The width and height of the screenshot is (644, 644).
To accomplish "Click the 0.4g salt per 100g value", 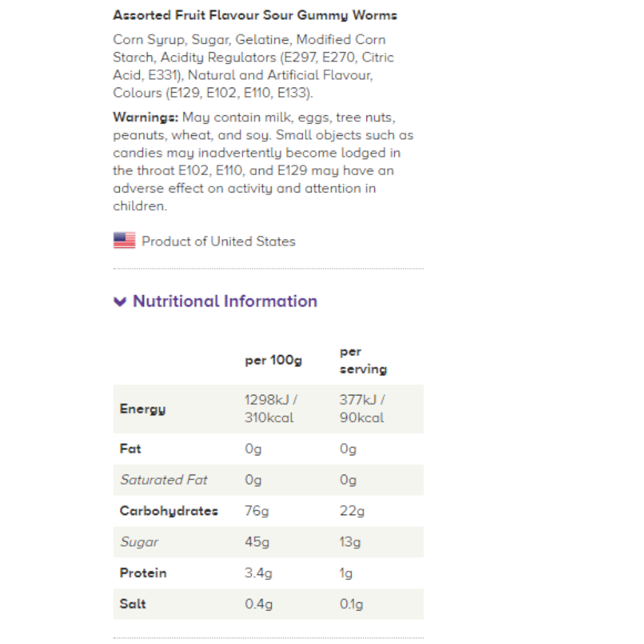I will pos(259,604).
